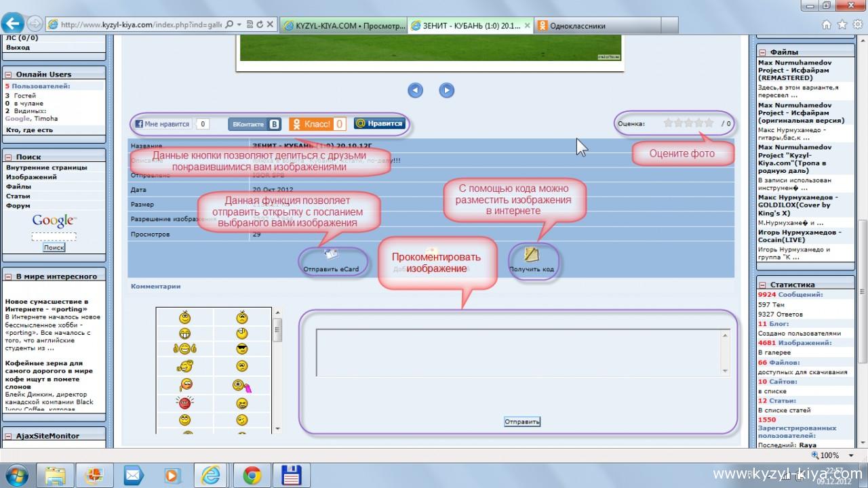Click the Google search input field

point(54,237)
